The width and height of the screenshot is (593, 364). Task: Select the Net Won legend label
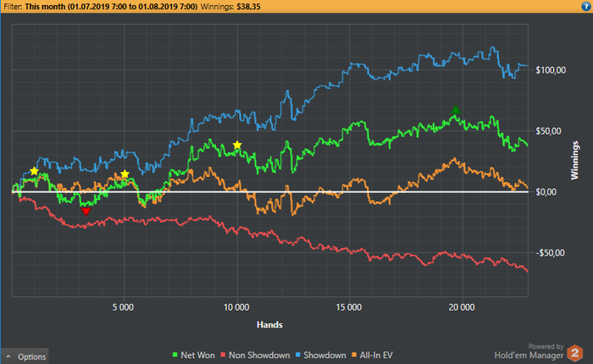[x=197, y=355]
